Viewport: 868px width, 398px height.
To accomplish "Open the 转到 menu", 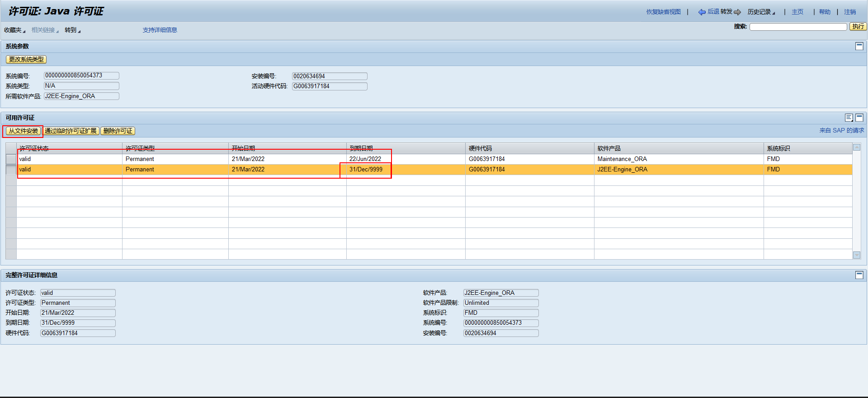I will tap(72, 30).
